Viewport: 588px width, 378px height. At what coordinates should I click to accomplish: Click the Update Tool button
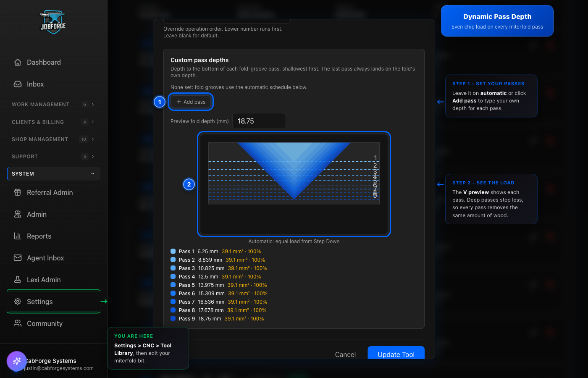[x=396, y=353]
